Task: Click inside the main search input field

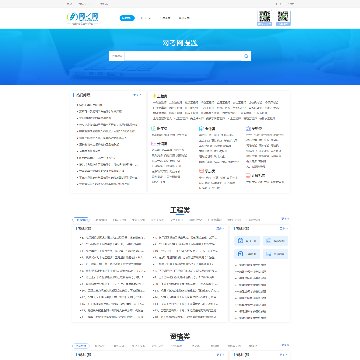Action: (x=183, y=56)
